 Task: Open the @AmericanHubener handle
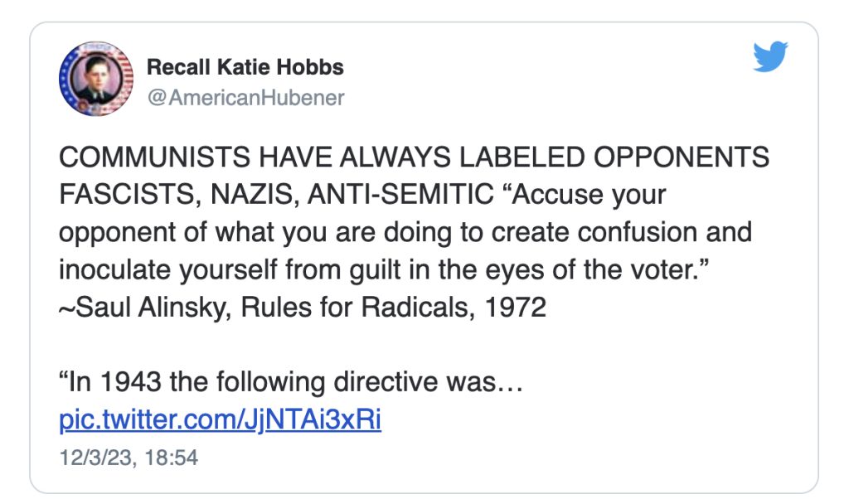pos(245,98)
